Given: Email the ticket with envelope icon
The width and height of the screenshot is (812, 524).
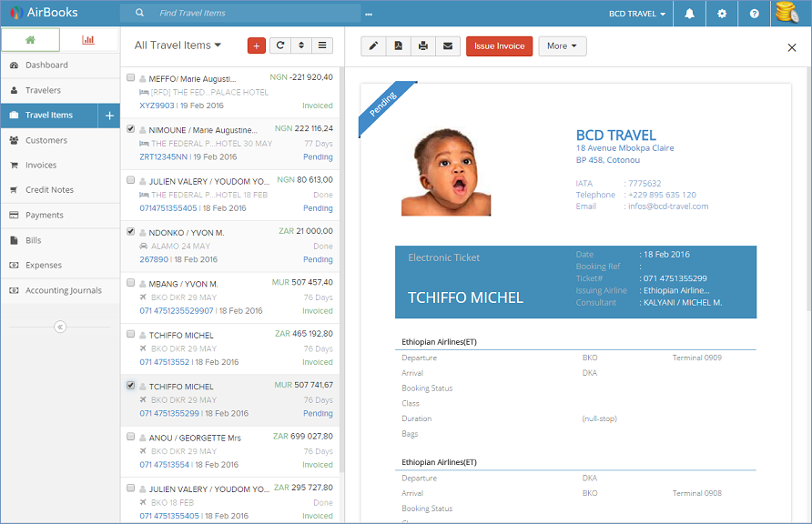Looking at the screenshot, I should tap(448, 46).
